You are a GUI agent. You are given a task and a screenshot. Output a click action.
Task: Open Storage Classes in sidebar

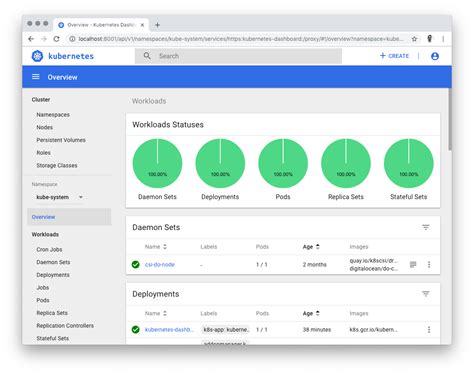(x=57, y=165)
